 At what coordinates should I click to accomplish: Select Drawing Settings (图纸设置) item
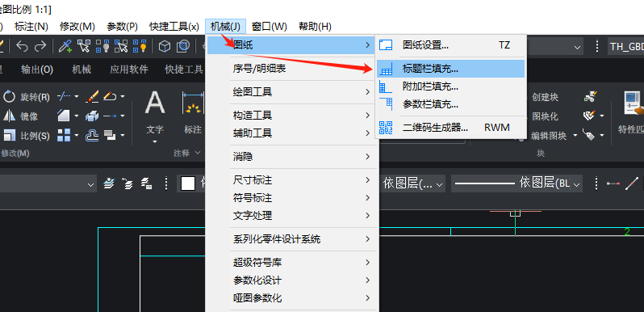[x=451, y=45]
